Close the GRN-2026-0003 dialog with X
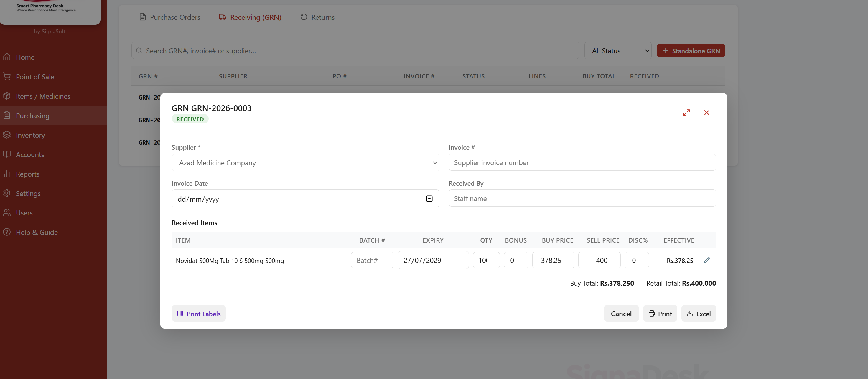868x379 pixels. click(x=706, y=113)
